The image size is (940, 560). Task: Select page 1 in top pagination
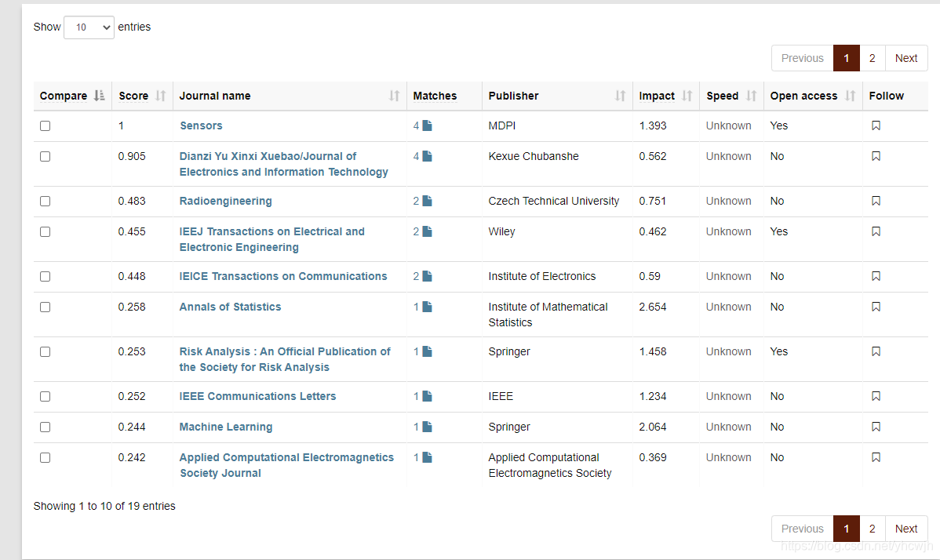[847, 58]
